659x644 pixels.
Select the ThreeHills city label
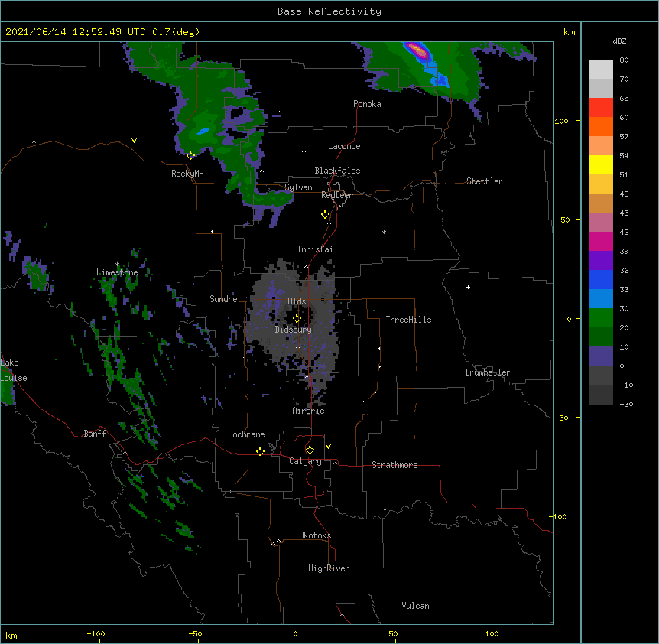pyautogui.click(x=408, y=320)
